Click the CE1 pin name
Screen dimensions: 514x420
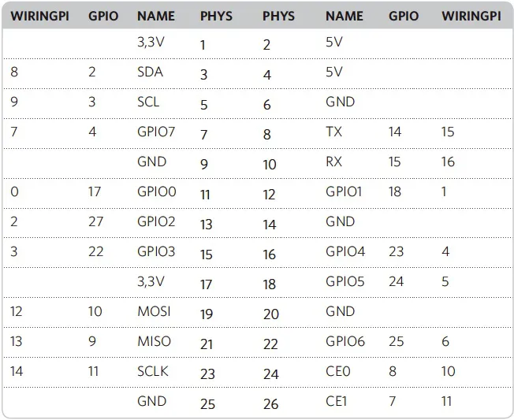pos(336,401)
